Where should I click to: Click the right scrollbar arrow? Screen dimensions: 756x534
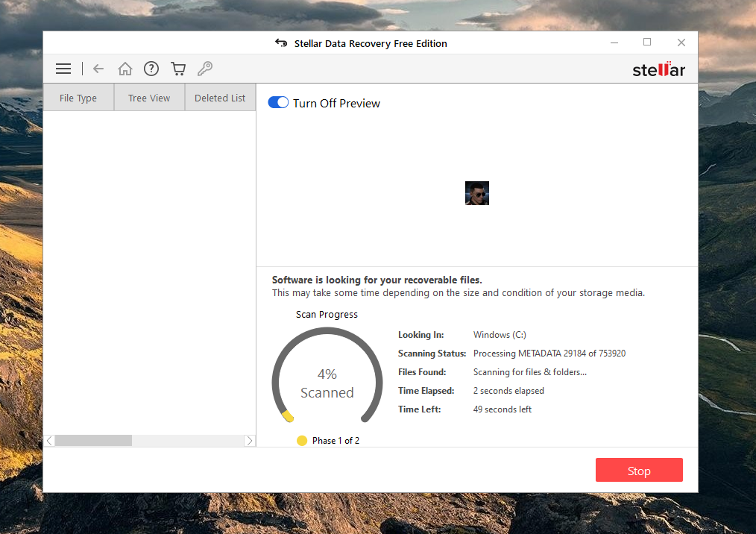pos(249,441)
